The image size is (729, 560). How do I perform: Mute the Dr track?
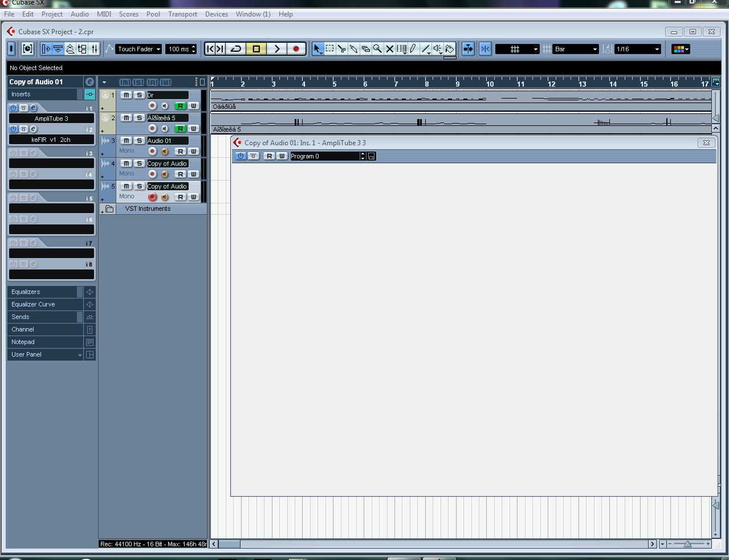(x=127, y=95)
